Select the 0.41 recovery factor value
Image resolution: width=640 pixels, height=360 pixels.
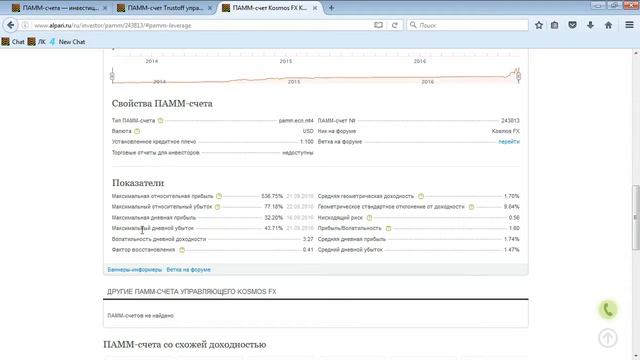click(308, 250)
